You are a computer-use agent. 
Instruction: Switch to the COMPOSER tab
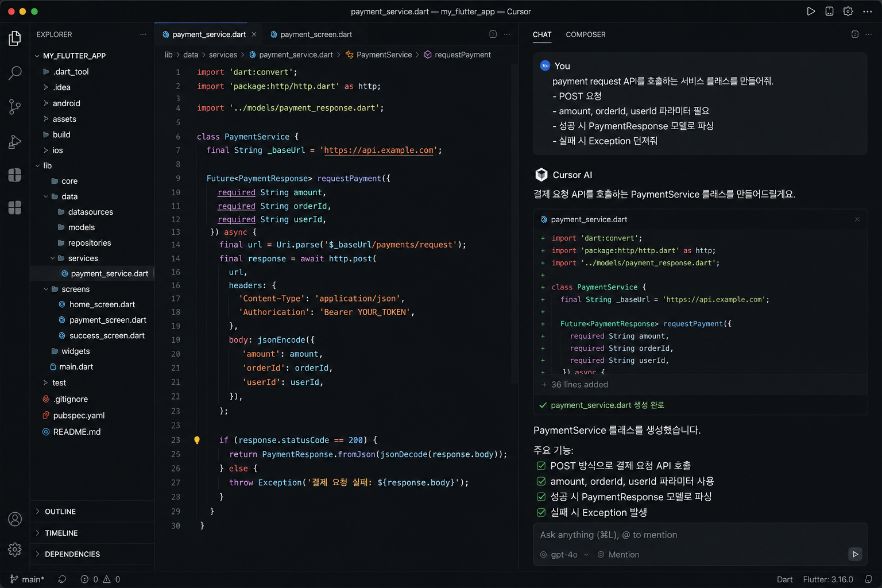[586, 34]
